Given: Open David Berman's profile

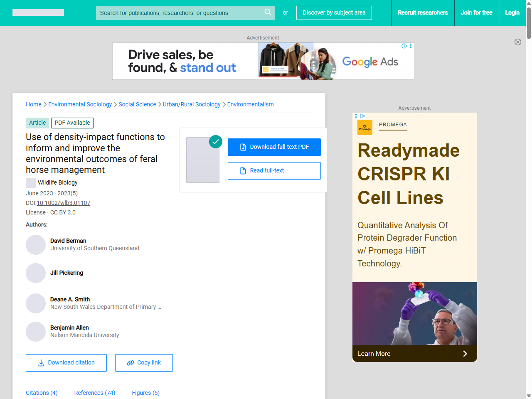Looking at the screenshot, I should click(68, 241).
